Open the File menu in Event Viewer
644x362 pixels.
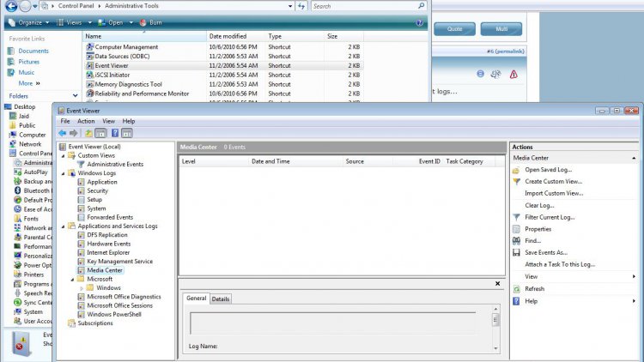point(65,121)
